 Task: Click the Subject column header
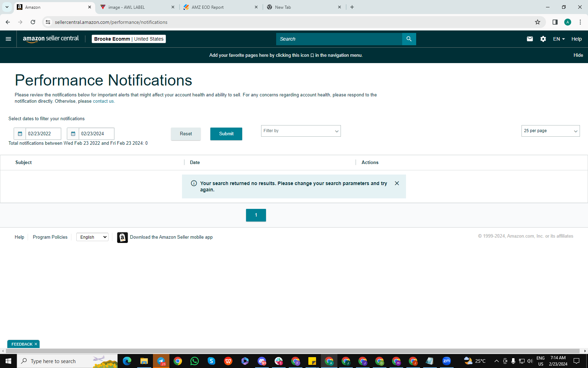pos(23,163)
